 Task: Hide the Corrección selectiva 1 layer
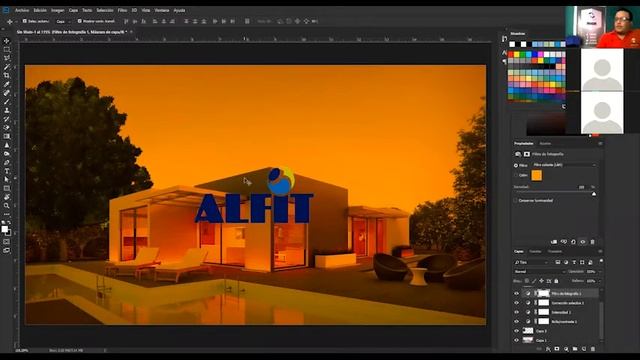tap(516, 303)
